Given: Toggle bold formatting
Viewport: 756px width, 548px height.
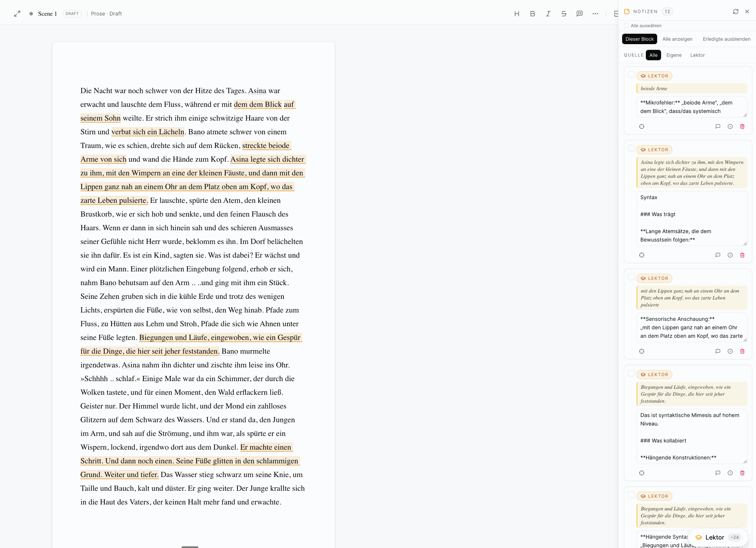Looking at the screenshot, I should tap(532, 14).
